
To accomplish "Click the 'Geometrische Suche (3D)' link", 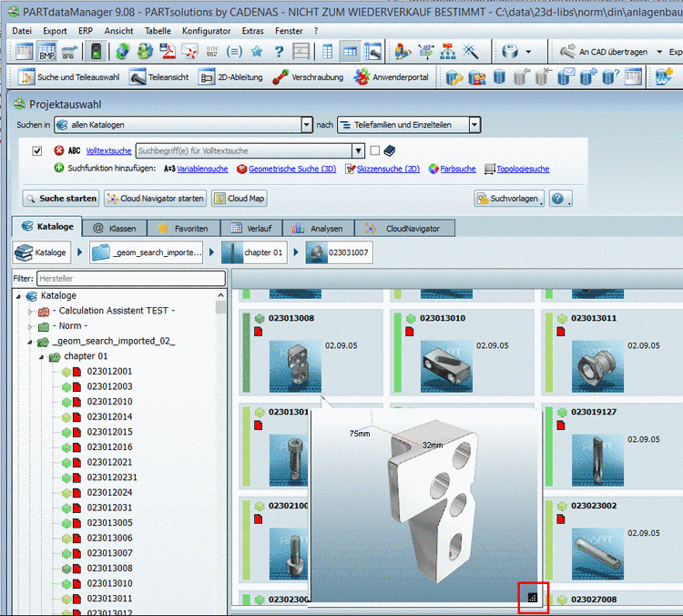I will 291,169.
